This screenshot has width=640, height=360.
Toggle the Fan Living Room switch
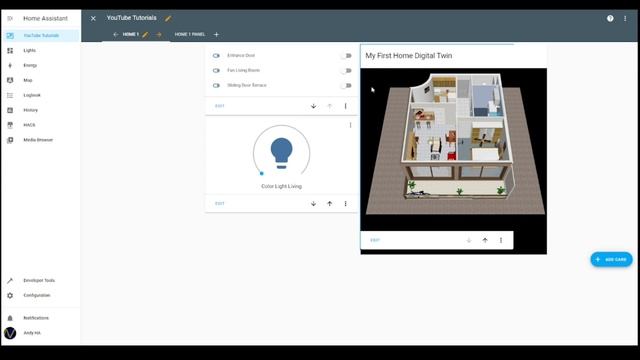[346, 71]
